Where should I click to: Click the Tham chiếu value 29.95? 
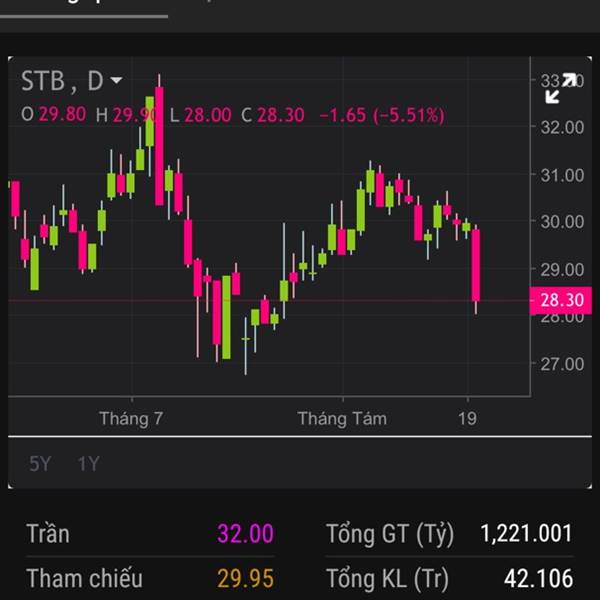coord(245,578)
